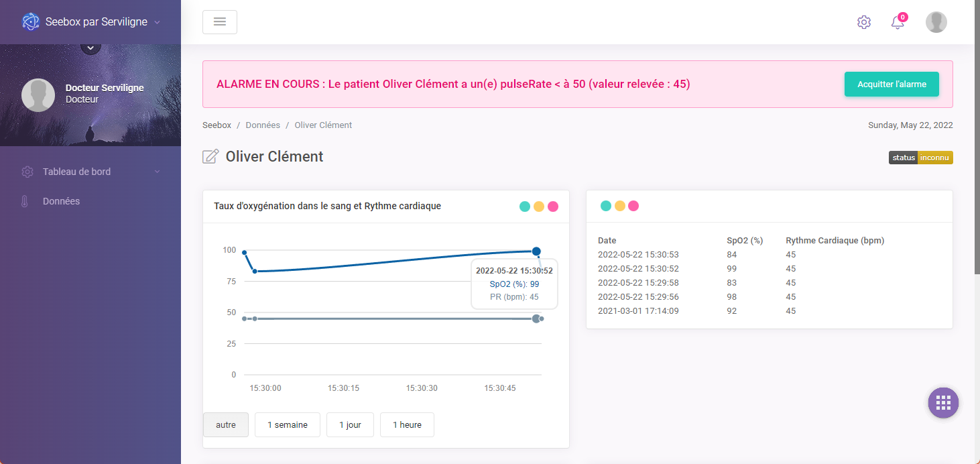Click the teal color dot on the table header
This screenshot has height=464, width=980.
(606, 206)
